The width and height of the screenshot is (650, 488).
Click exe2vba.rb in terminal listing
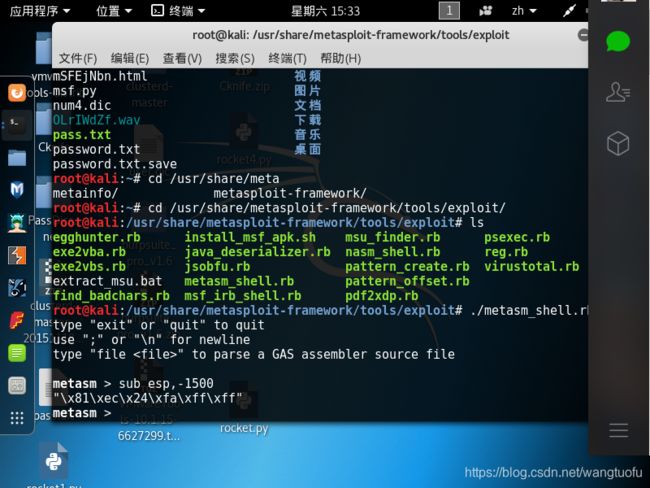[89, 252]
